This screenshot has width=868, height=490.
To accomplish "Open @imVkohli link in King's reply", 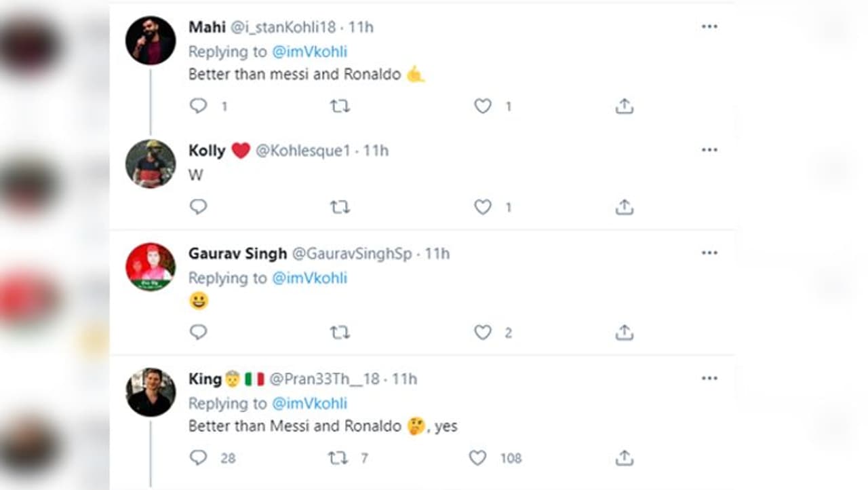I will coord(309,404).
